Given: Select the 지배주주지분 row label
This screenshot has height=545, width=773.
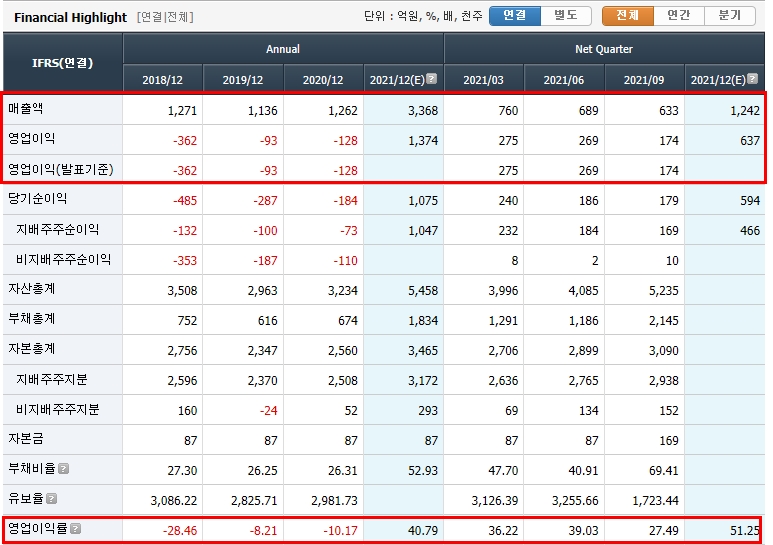Looking at the screenshot, I should click(x=52, y=379).
